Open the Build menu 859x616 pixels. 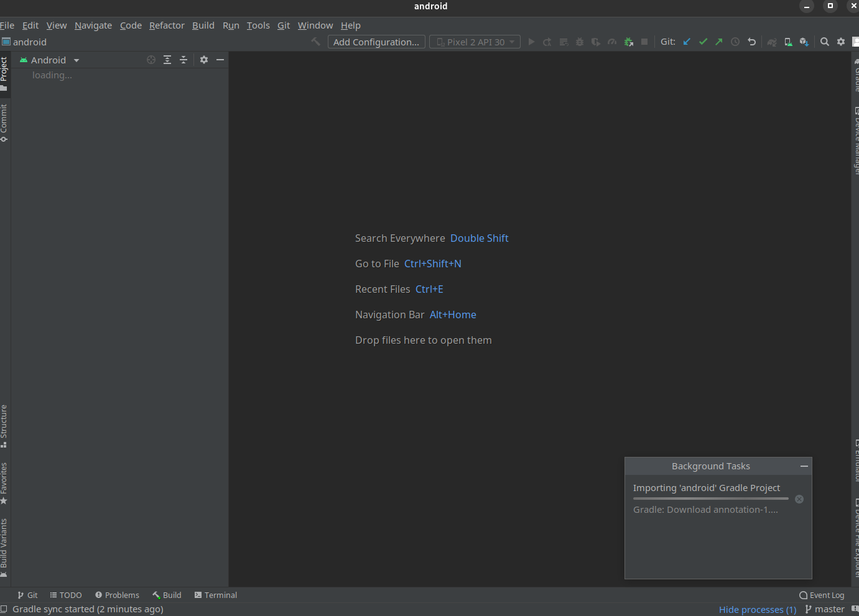point(203,25)
